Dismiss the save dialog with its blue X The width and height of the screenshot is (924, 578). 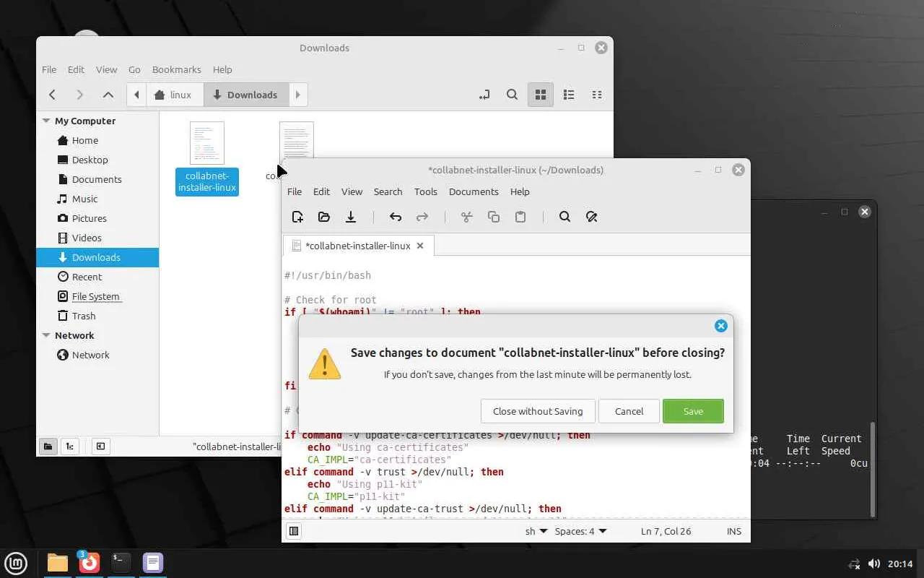point(720,326)
